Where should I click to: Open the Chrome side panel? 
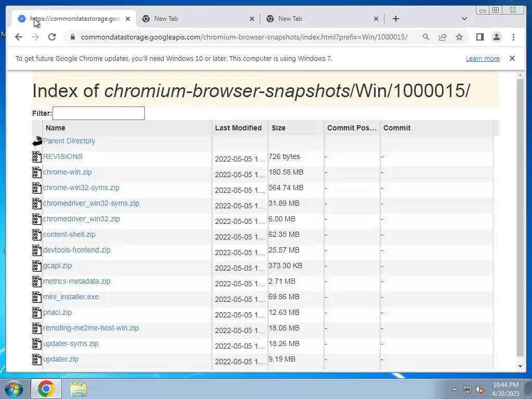(480, 37)
